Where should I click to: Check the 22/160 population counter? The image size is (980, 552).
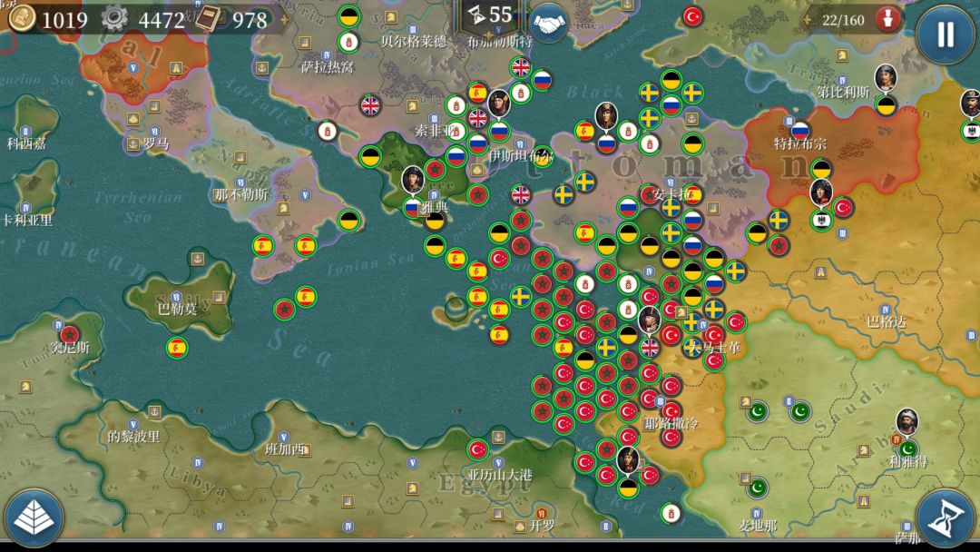point(843,20)
